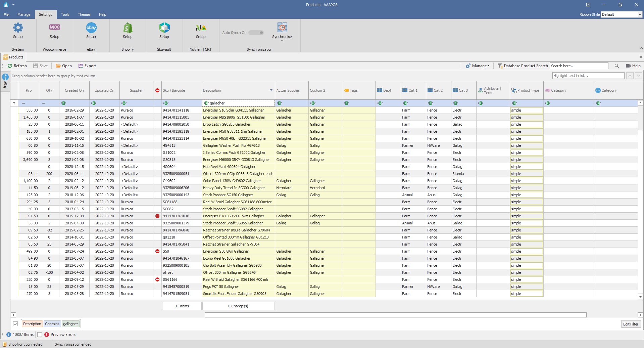The image size is (644, 348).
Task: Toggle Auto Synch On switch
Action: 256,33
